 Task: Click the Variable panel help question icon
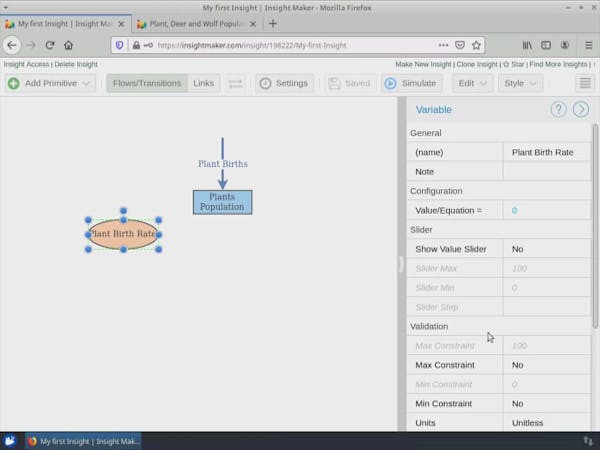pos(558,110)
